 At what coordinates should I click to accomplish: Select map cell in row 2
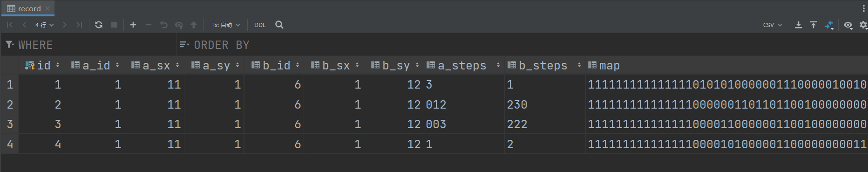[x=727, y=104]
